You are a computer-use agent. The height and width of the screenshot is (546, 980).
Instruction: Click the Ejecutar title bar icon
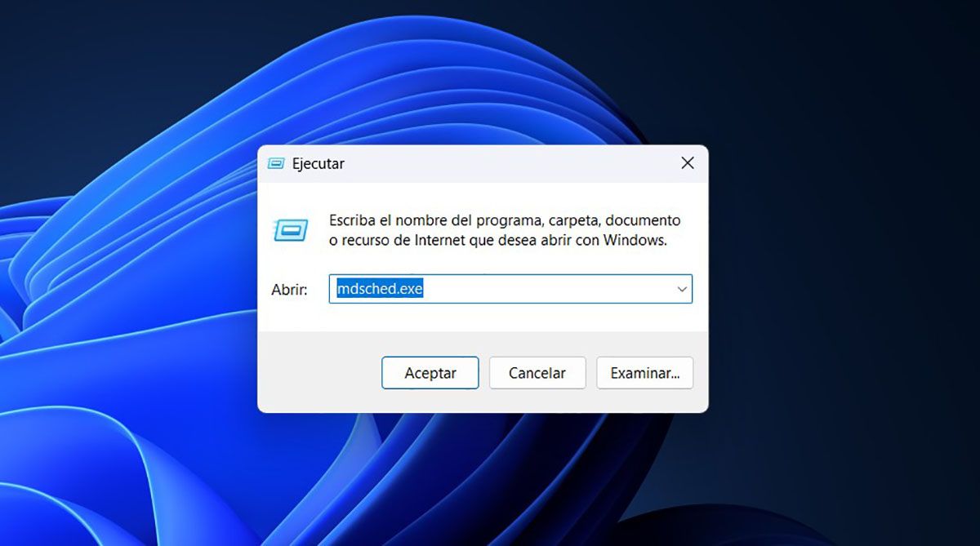pos(276,163)
